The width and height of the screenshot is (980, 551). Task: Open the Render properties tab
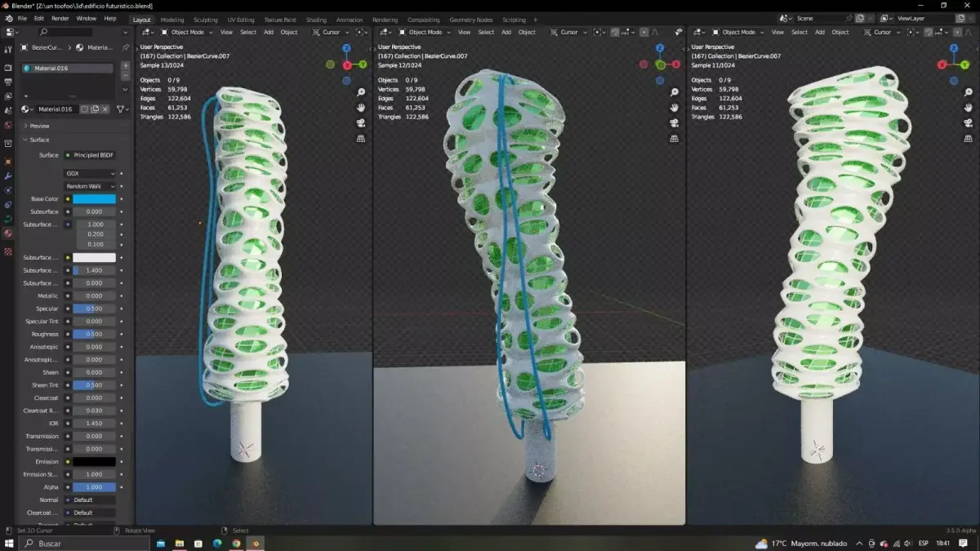(8, 68)
